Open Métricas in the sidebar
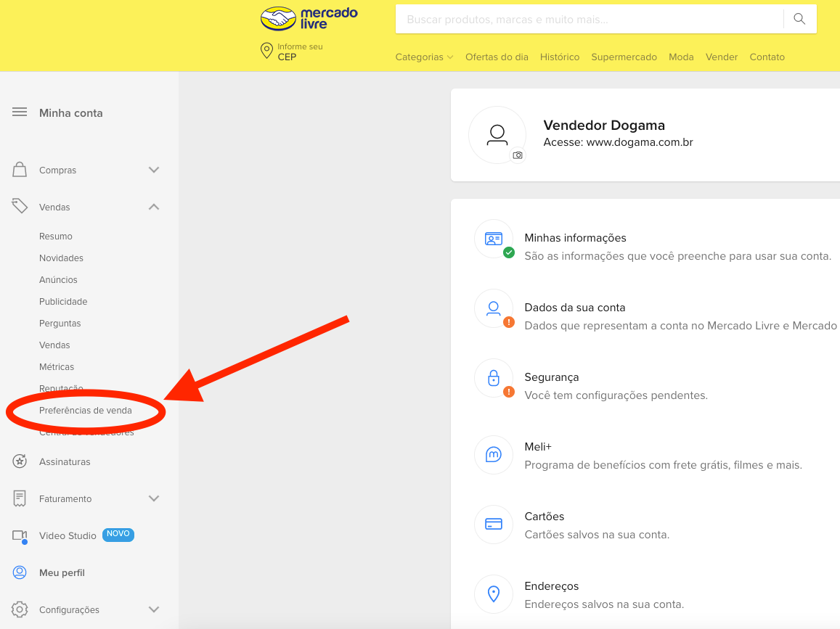The height and width of the screenshot is (629, 840). [x=57, y=366]
